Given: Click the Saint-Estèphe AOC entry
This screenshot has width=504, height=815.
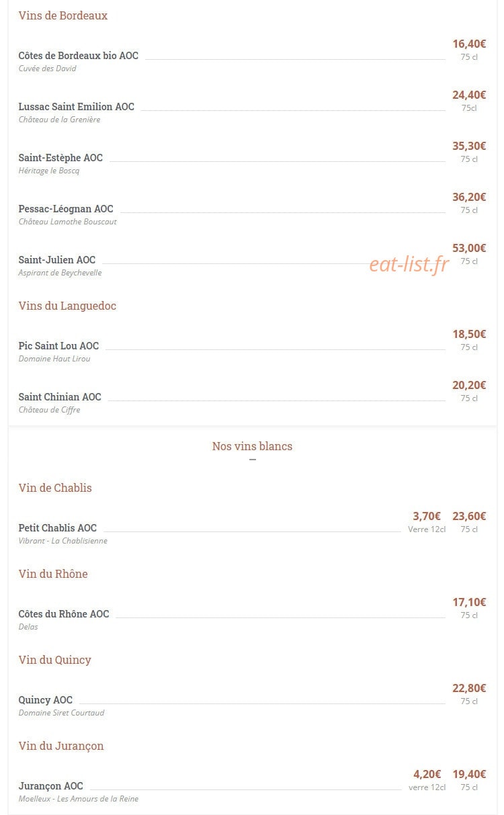Looking at the screenshot, I should click(x=60, y=158).
